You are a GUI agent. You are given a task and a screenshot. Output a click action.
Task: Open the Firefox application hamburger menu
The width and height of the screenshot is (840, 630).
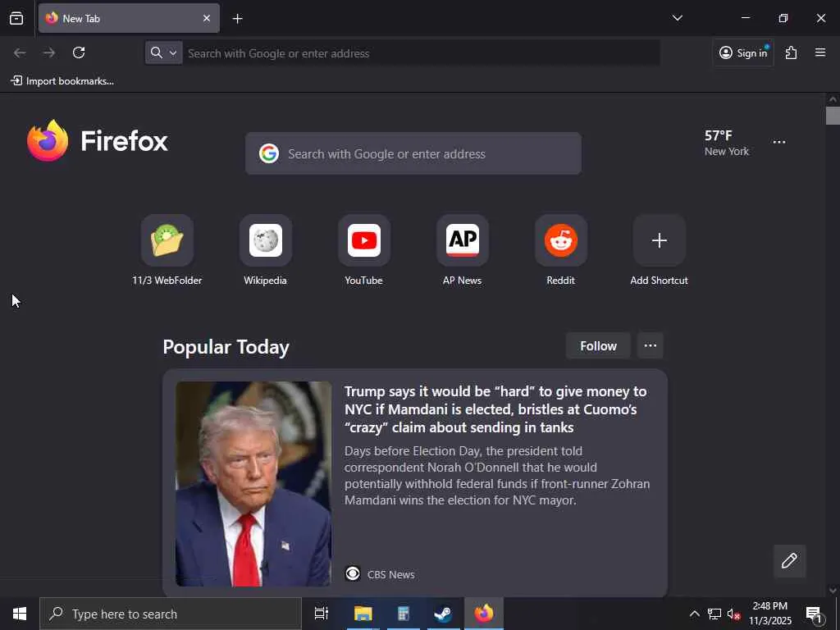(820, 52)
